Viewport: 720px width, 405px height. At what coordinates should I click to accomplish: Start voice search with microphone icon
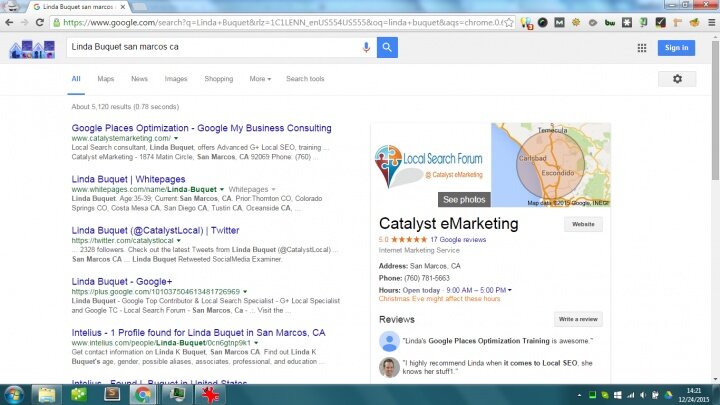(x=366, y=47)
